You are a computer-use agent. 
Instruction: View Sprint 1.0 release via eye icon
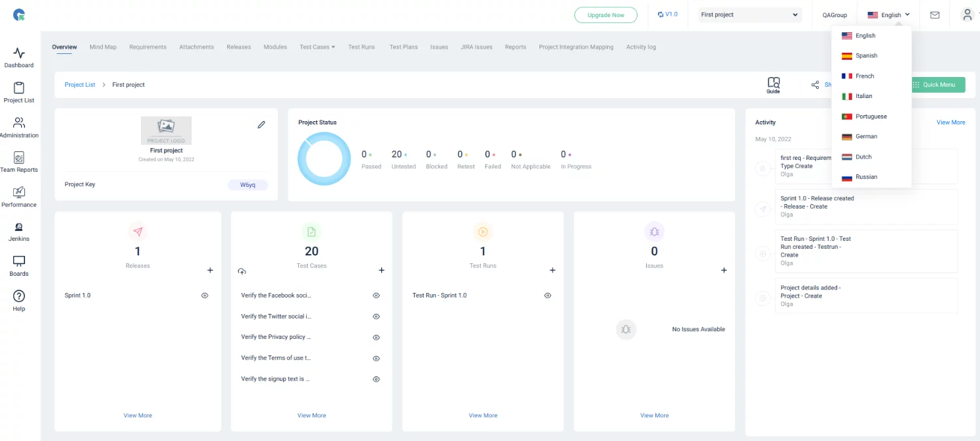coord(205,296)
